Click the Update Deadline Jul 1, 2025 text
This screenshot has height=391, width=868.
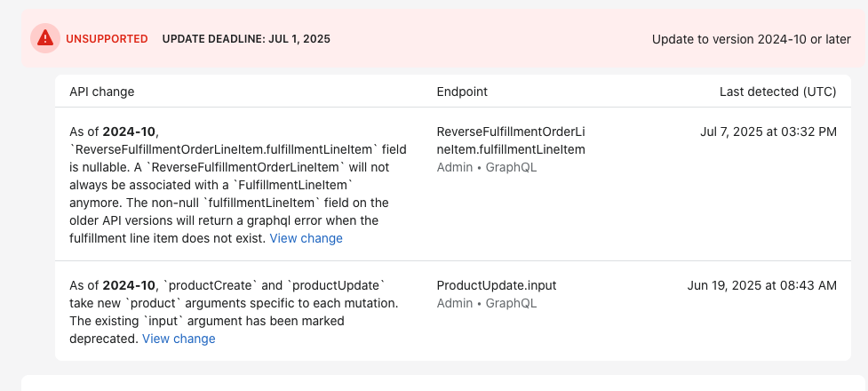tap(246, 39)
